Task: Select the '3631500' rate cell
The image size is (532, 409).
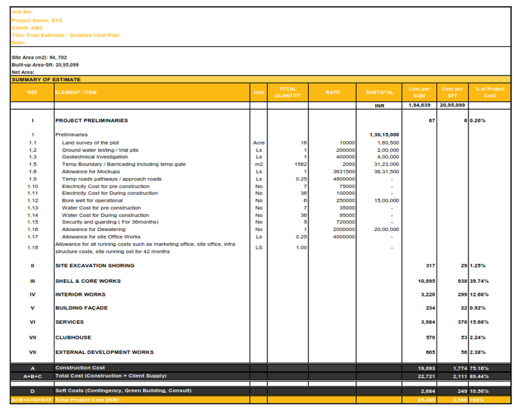Action: (344, 172)
